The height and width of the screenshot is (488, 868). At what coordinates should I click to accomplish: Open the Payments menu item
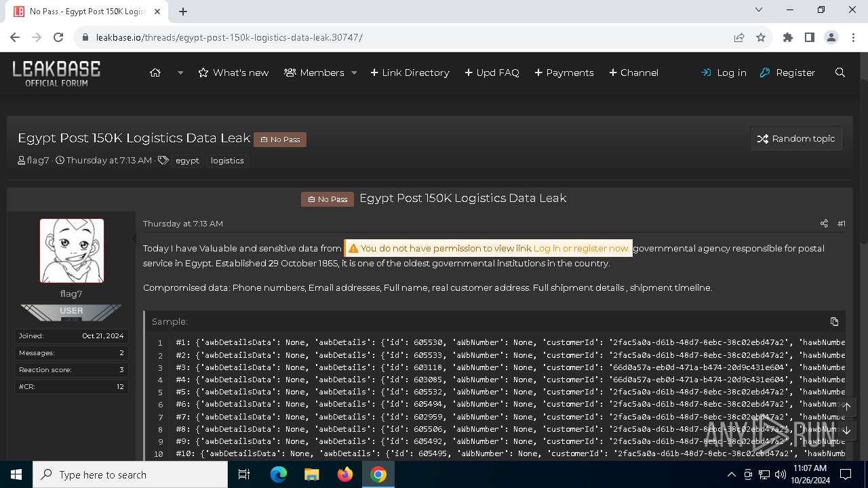click(564, 73)
